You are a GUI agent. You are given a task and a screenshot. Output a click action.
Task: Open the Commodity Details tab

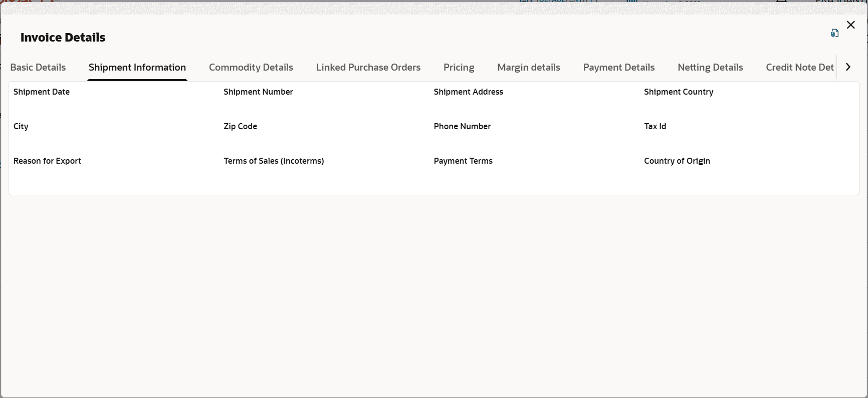(x=251, y=67)
